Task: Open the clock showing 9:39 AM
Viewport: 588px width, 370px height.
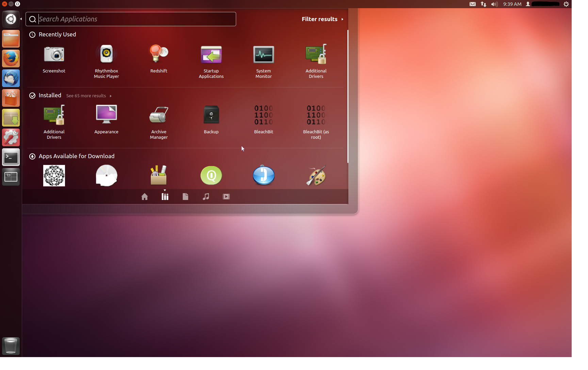Action: 512,4
